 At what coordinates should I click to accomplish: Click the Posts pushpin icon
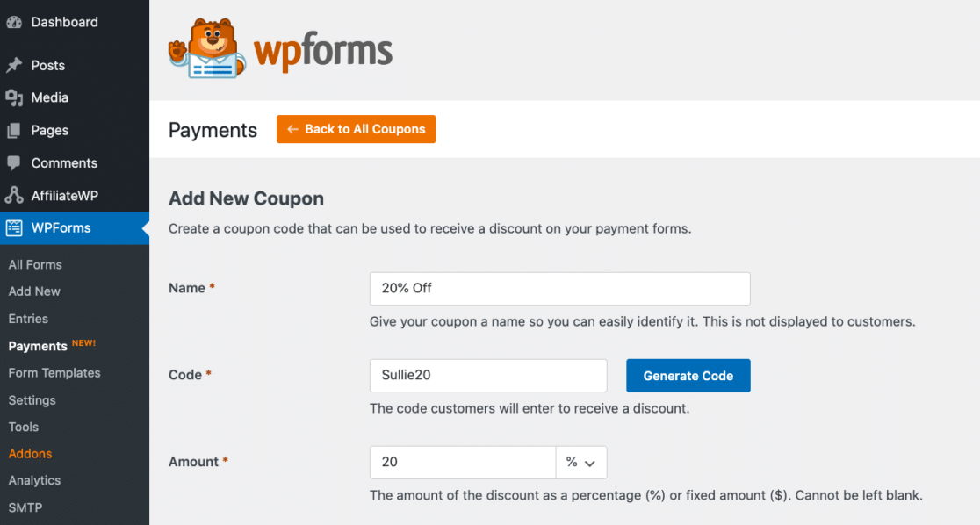tap(14, 65)
